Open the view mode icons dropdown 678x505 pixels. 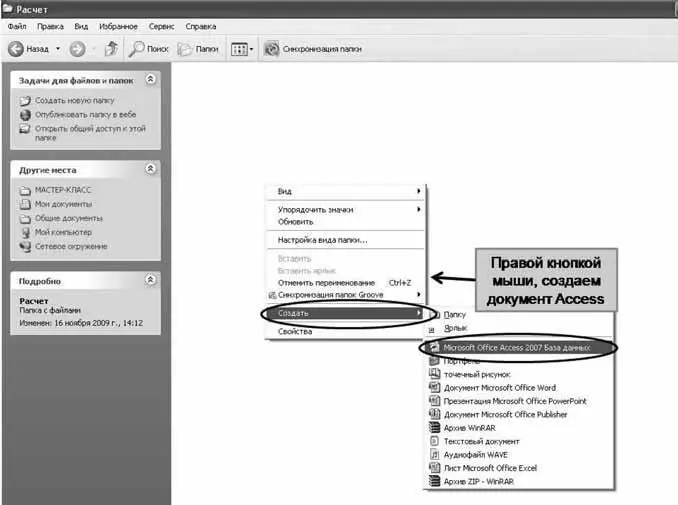pos(242,49)
